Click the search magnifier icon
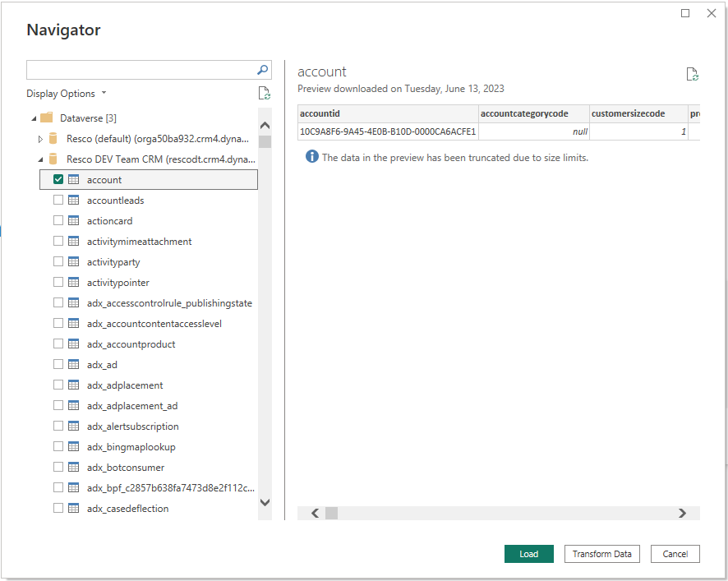This screenshot has width=728, height=581. pyautogui.click(x=262, y=70)
